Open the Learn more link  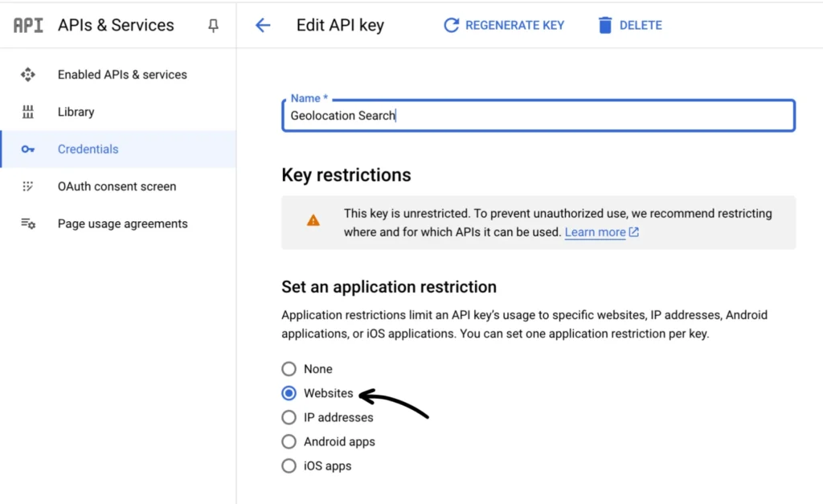tap(596, 232)
